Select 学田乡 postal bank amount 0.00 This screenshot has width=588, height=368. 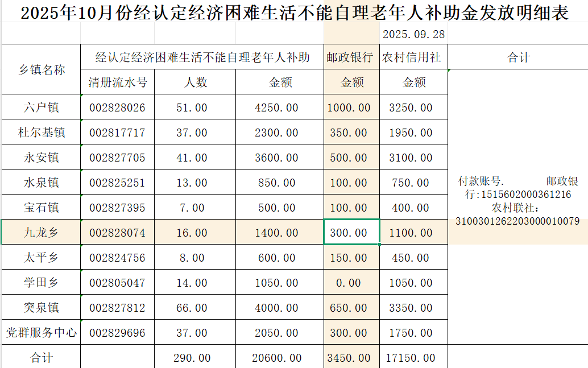click(x=351, y=283)
